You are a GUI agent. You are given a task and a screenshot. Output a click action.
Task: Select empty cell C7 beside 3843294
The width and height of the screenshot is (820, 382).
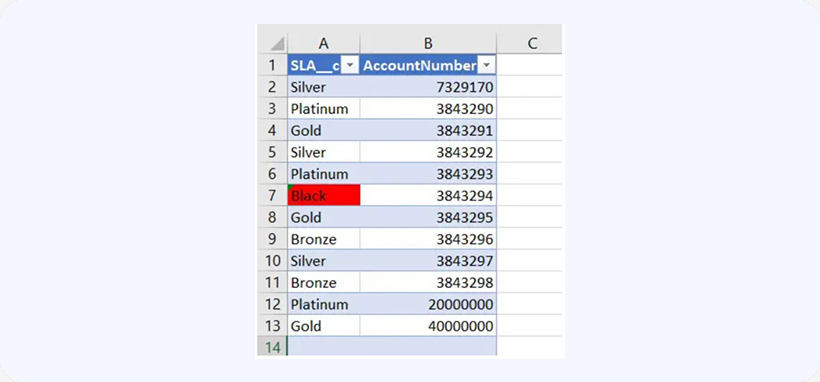coord(530,195)
